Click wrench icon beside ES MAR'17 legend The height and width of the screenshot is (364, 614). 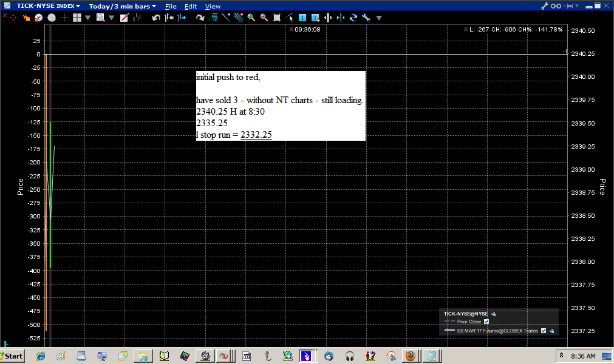[551, 331]
